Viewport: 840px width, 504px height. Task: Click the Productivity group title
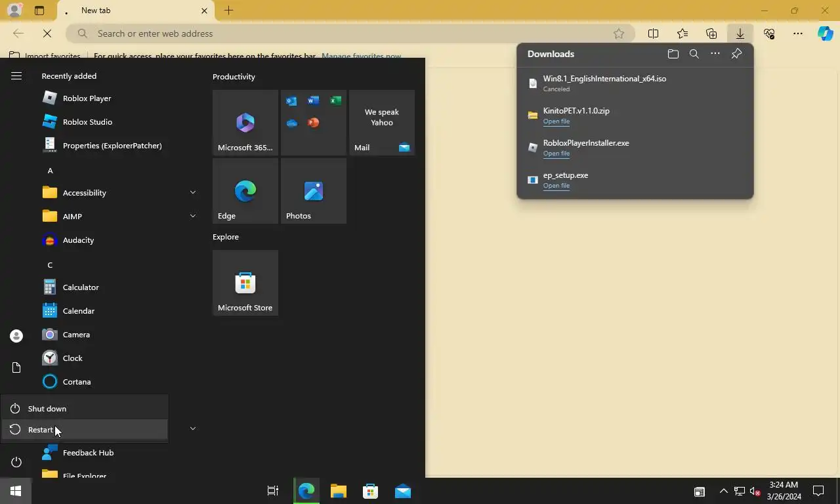[x=234, y=77]
